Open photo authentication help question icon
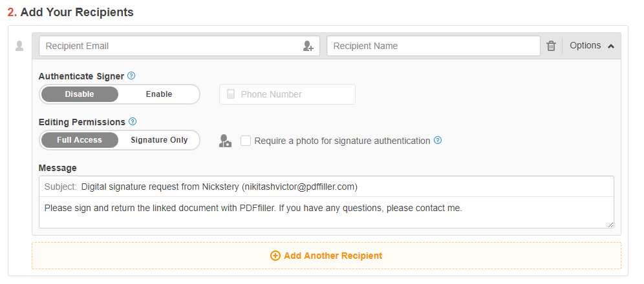 coord(438,141)
